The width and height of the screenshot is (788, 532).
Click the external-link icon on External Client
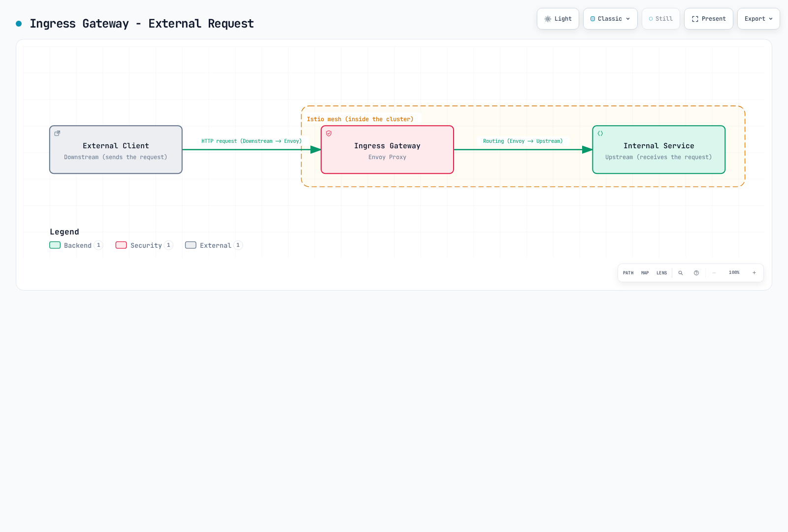57,133
